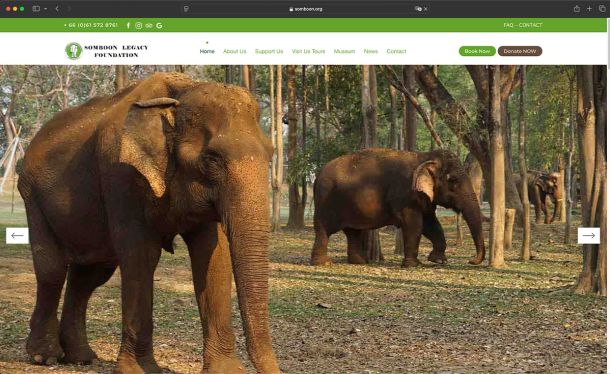The image size is (610, 374).
Task: Stop loading with the X in address bar
Action: point(426,9)
